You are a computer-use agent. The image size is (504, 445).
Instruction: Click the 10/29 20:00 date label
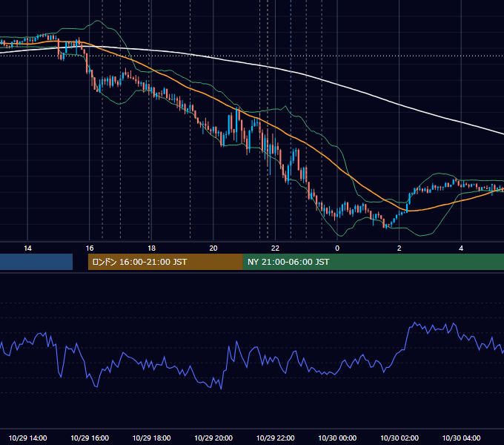(213, 438)
